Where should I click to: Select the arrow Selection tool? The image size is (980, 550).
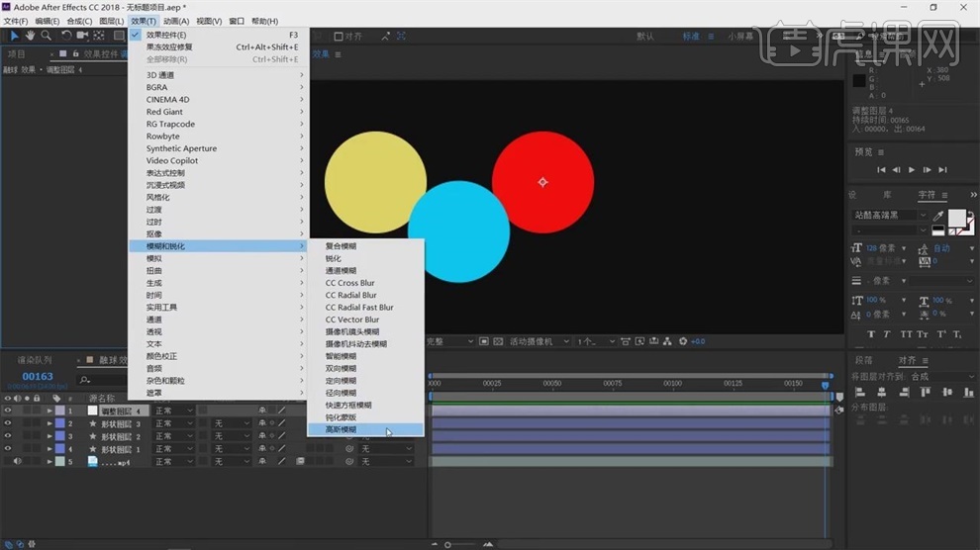click(x=15, y=36)
